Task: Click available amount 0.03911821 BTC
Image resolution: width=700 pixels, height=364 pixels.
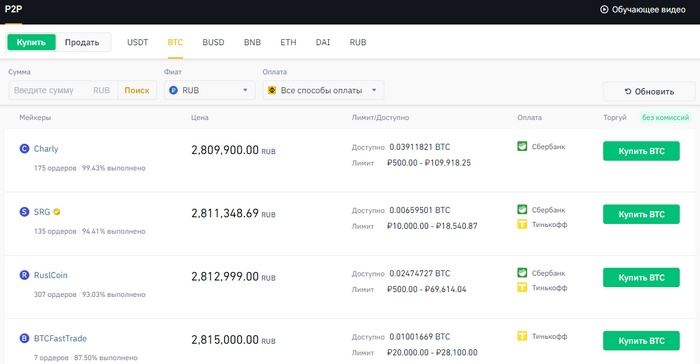Action: (420, 147)
